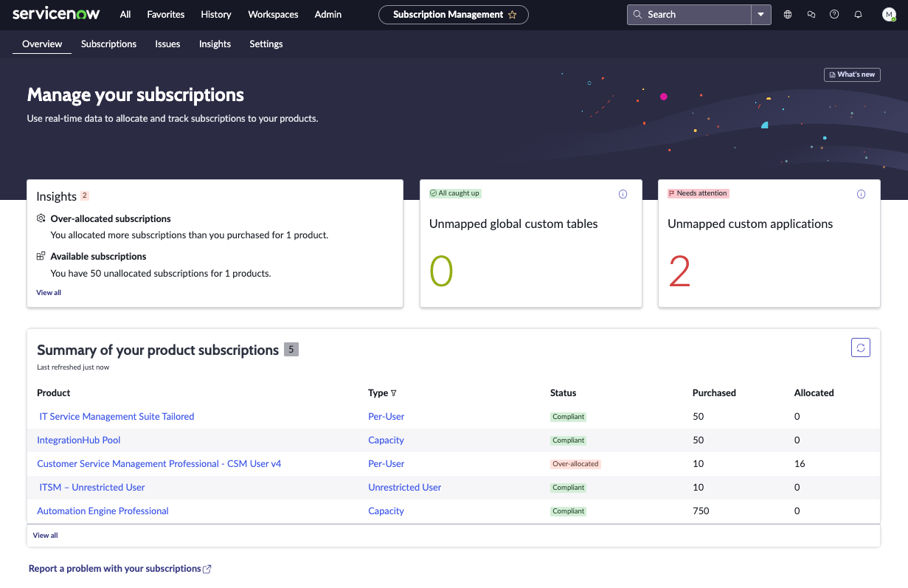Click the Status column header
The width and height of the screenshot is (908, 588).
point(564,393)
